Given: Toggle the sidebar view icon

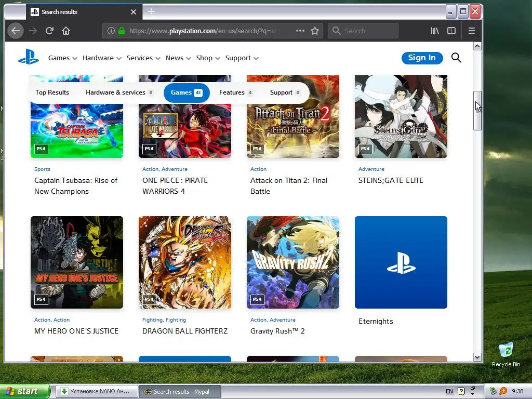Looking at the screenshot, I should (451, 31).
